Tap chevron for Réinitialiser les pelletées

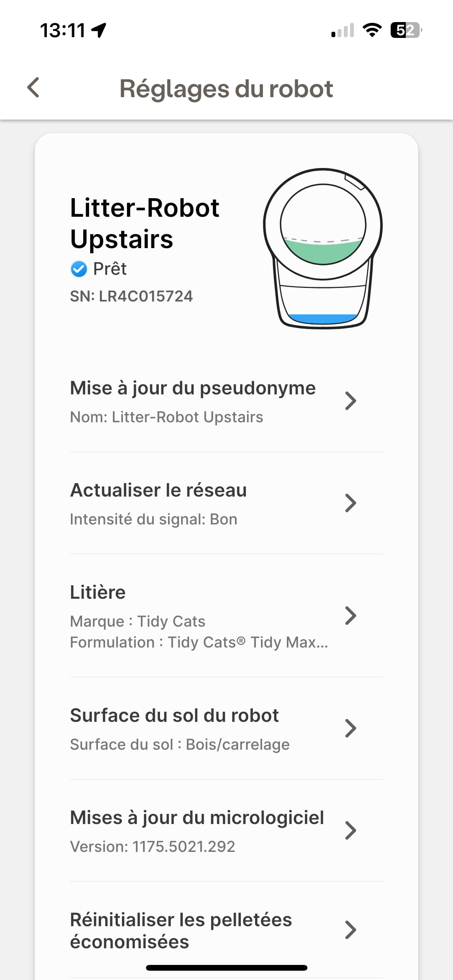[350, 930]
